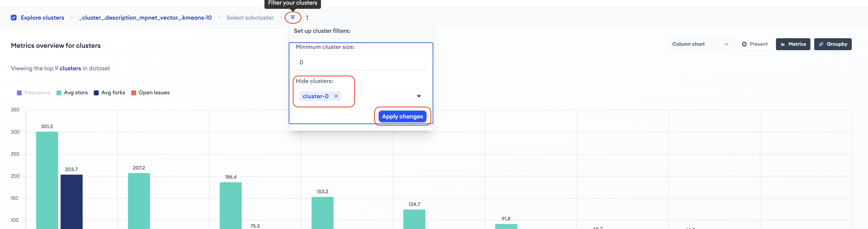Click the 301.2 Avg stars bar
This screenshot has height=229, width=868.
(47, 180)
